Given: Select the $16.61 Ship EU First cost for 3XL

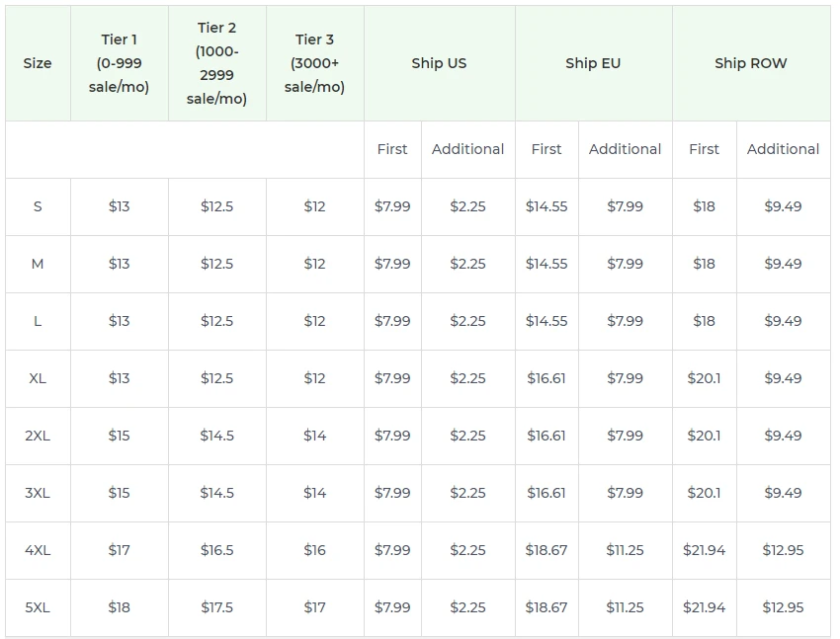Looking at the screenshot, I should pyautogui.click(x=546, y=493).
